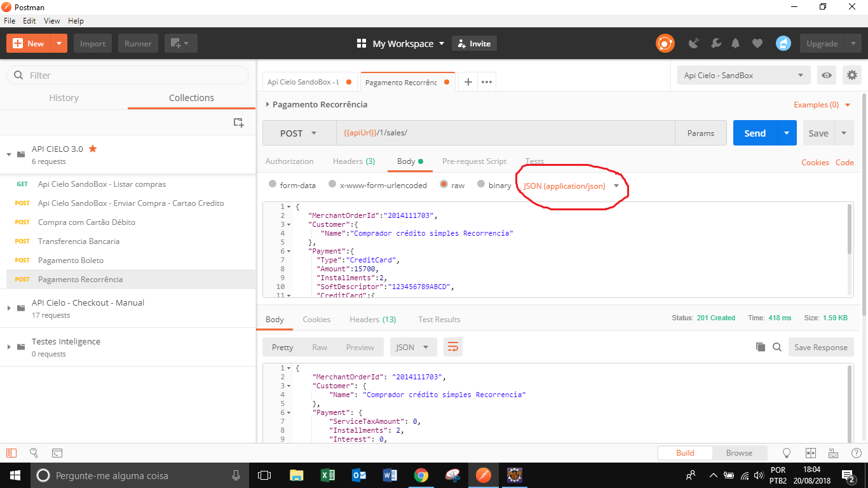Open the Save button dropdown arrow
Viewport: 868px width, 488px height.
[844, 133]
